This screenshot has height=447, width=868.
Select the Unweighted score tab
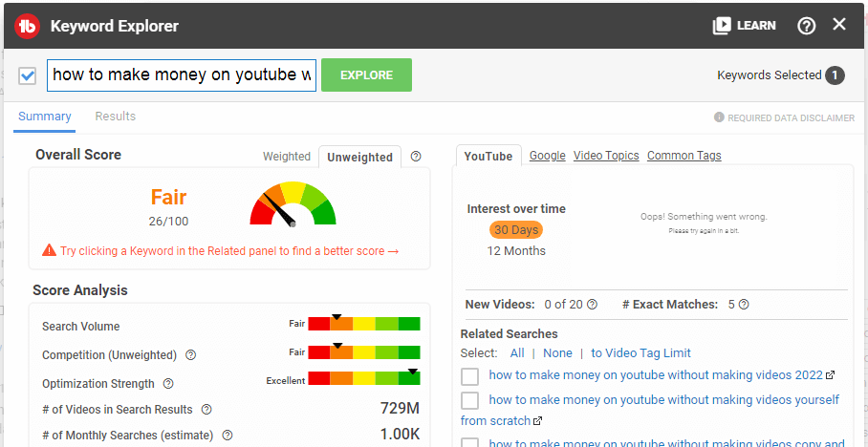coord(359,157)
